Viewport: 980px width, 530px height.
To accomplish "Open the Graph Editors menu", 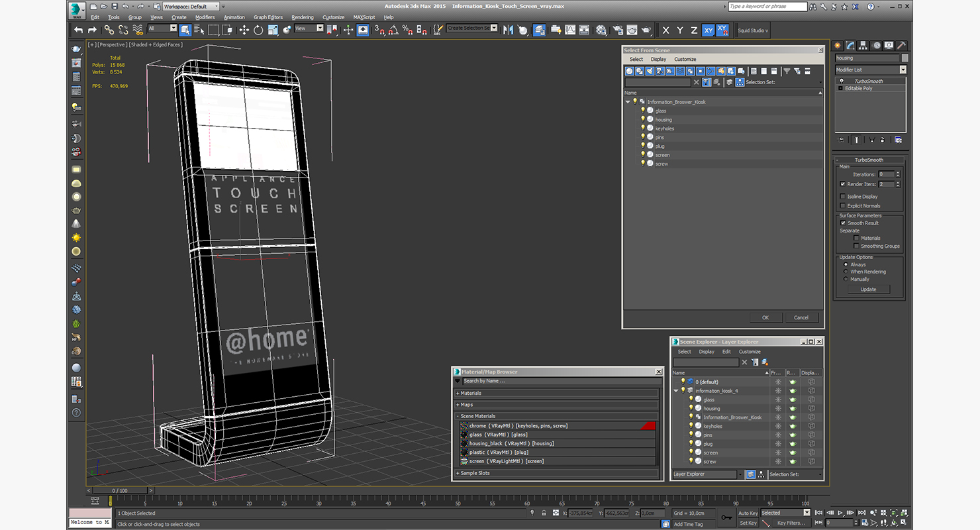I will [x=268, y=17].
